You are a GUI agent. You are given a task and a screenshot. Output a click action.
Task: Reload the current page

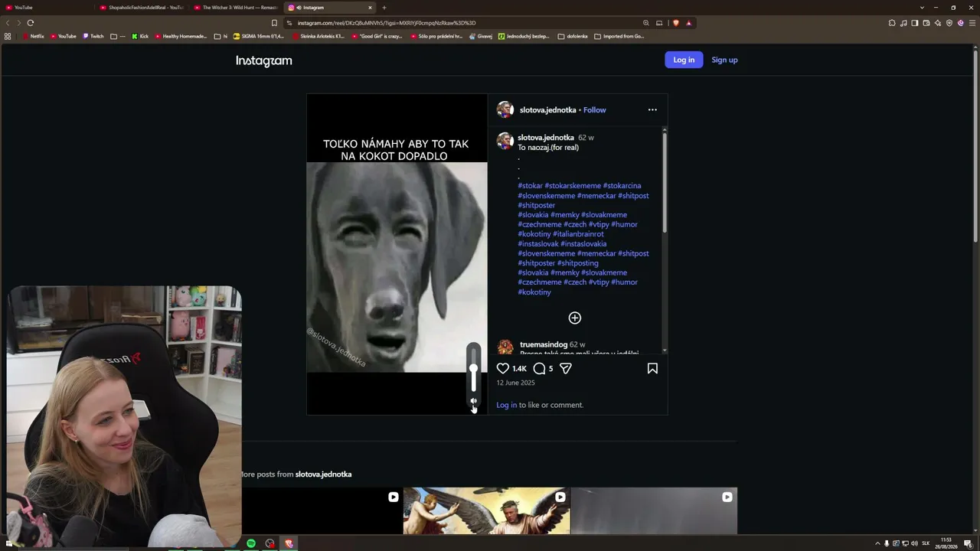click(31, 23)
